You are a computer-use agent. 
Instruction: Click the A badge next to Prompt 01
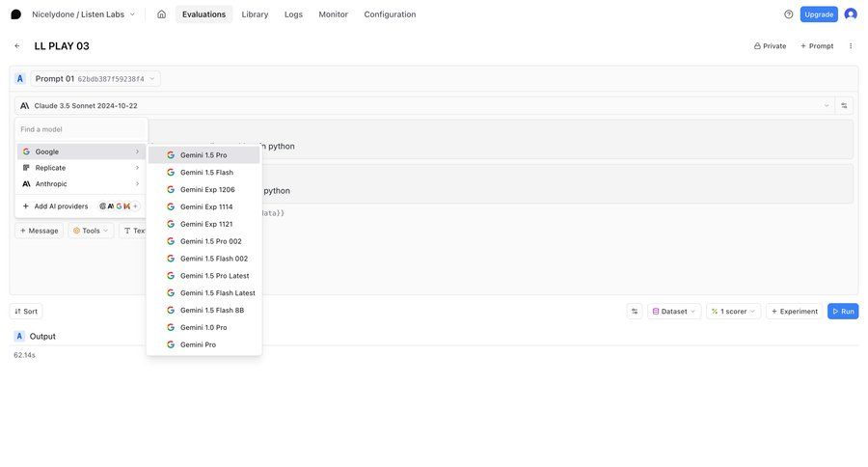pos(20,79)
